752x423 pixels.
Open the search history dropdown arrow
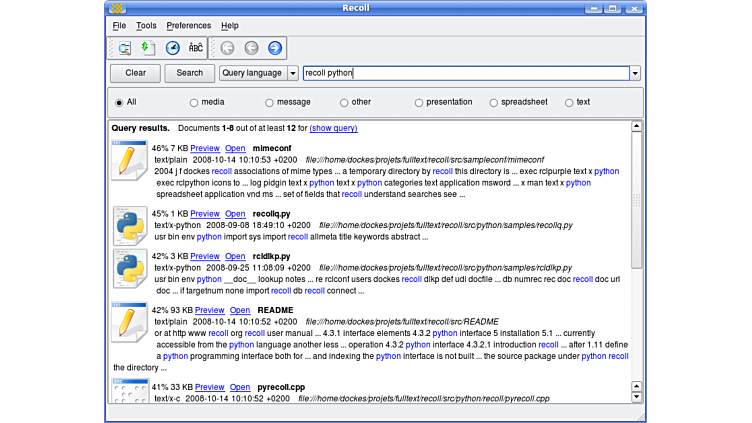634,73
